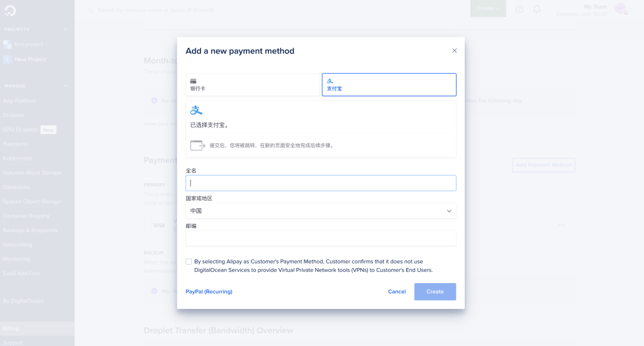Select the 银行卡 bank card tab

(x=253, y=85)
